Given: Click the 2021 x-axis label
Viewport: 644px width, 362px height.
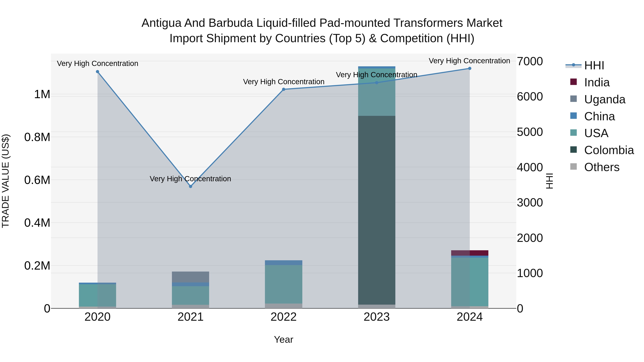Looking at the screenshot, I should tap(191, 317).
